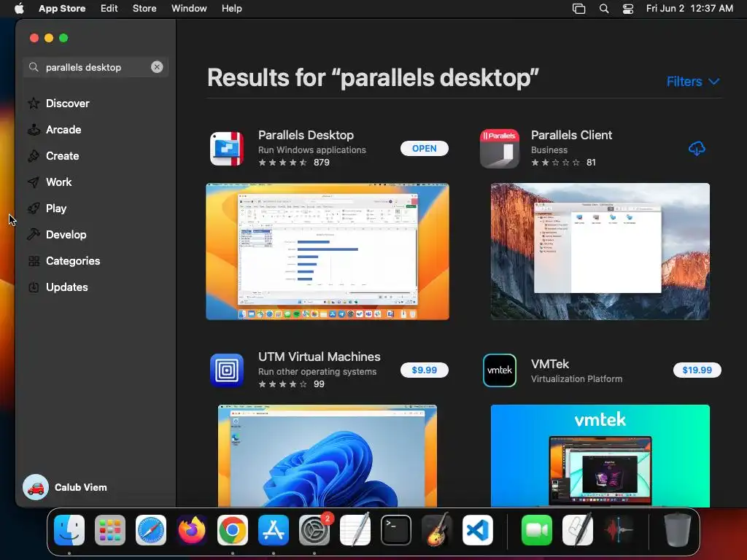
Task: Launch Visual Studio Code from the Dock
Action: pyautogui.click(x=478, y=530)
